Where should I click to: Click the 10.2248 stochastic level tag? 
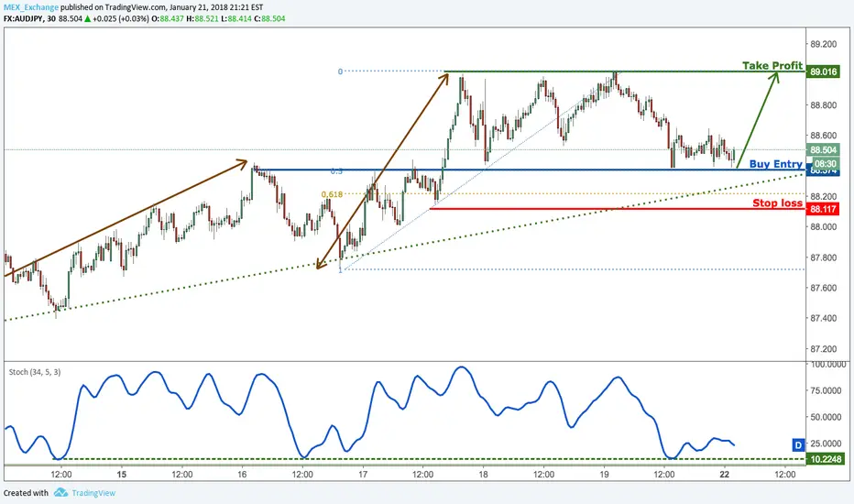825,459
